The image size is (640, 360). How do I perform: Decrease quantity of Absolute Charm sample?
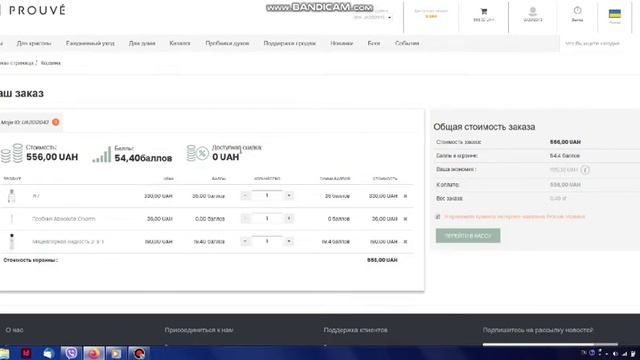click(x=245, y=219)
